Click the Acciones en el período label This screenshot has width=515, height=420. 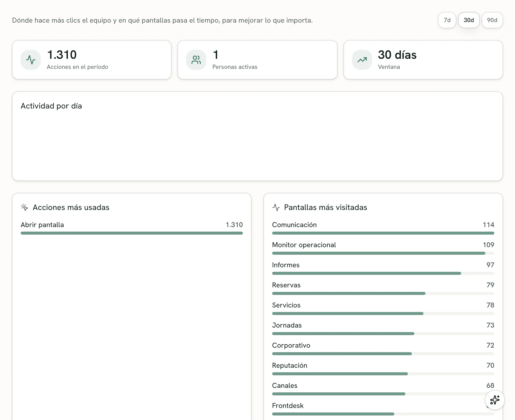tap(77, 67)
